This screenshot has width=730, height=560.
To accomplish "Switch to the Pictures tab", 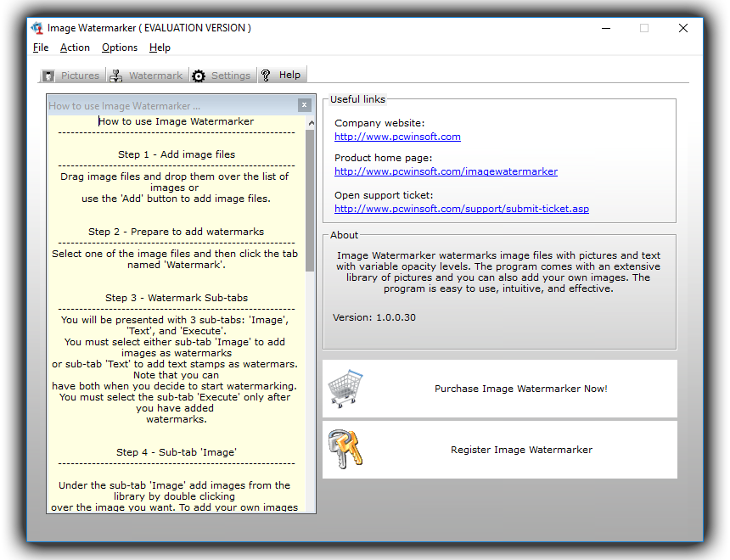I will [x=71, y=76].
